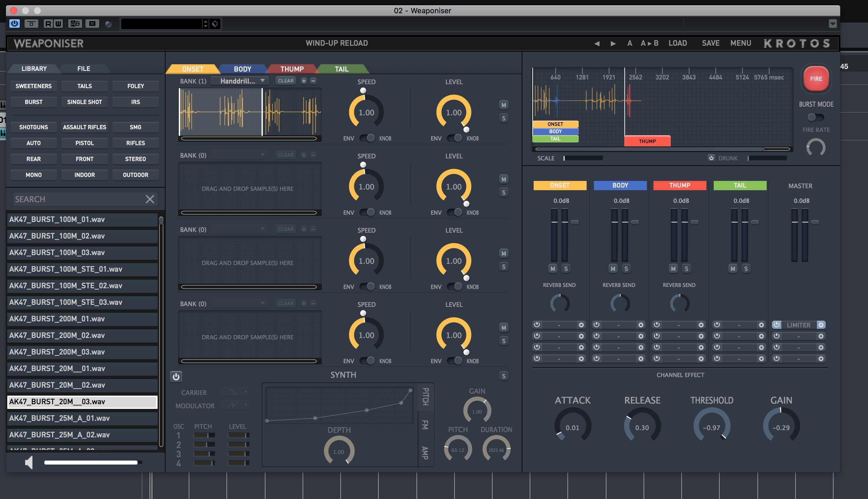
Task: Filter library by SHOTGUNS tag
Action: (x=33, y=127)
